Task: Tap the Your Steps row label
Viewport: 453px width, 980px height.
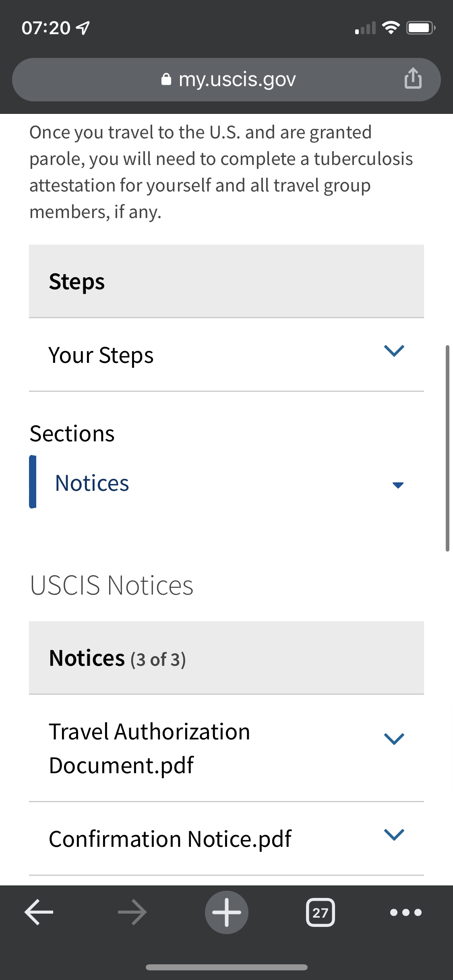Action: pos(101,356)
